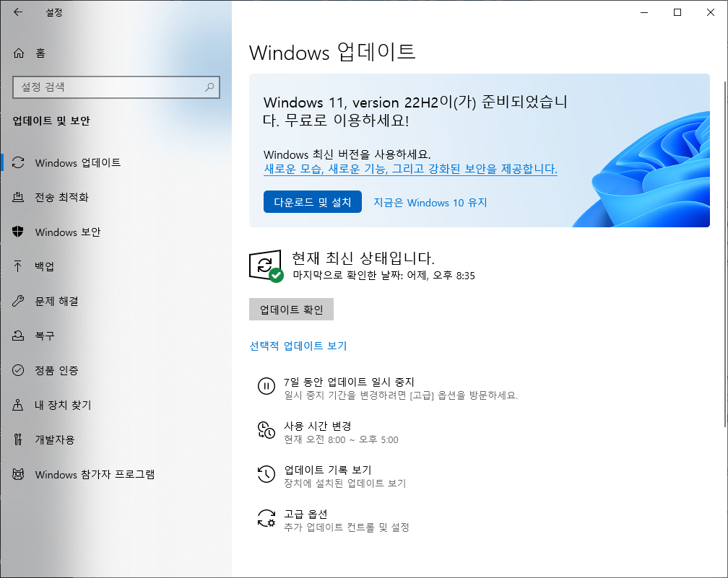Click the 현재 최신 상태입니다 heading

point(363,258)
